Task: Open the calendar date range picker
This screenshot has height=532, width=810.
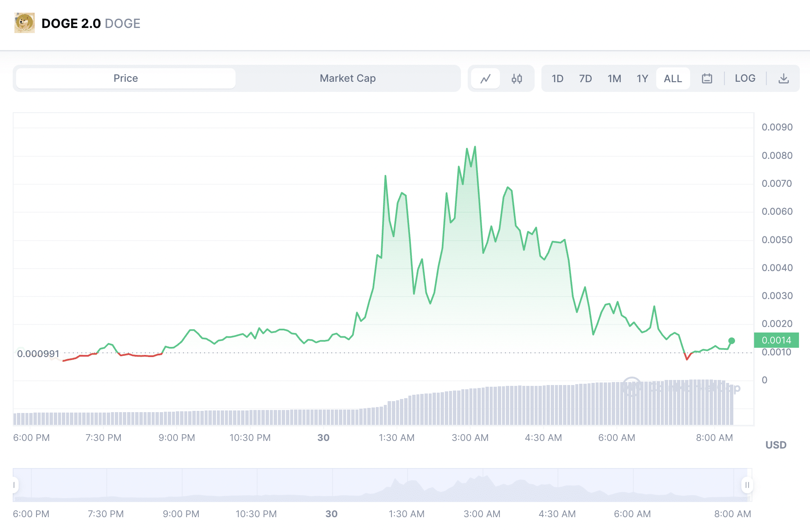Action: (707, 78)
